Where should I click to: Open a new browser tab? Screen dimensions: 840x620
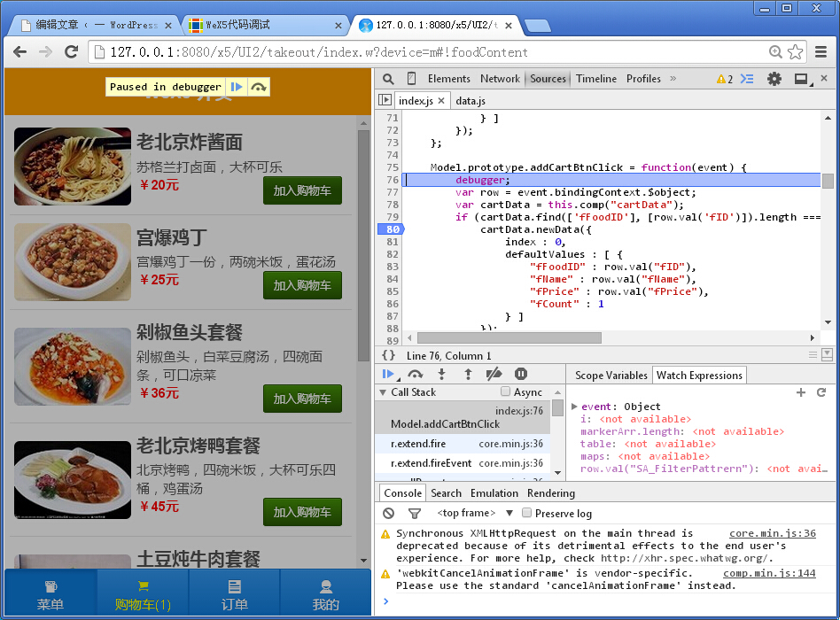537,26
